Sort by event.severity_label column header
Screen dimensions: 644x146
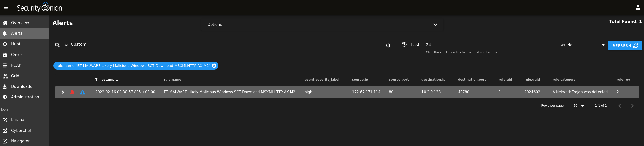[322, 80]
